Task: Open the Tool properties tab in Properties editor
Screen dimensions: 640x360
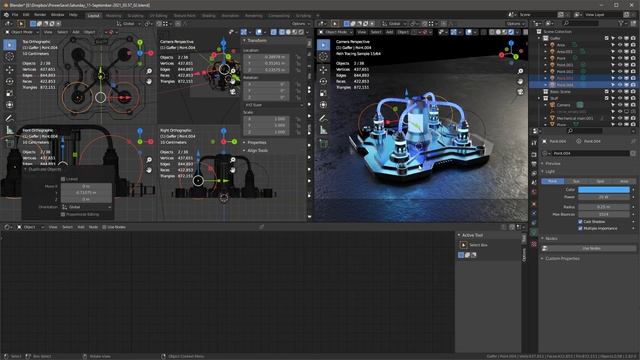Action: tap(534, 142)
